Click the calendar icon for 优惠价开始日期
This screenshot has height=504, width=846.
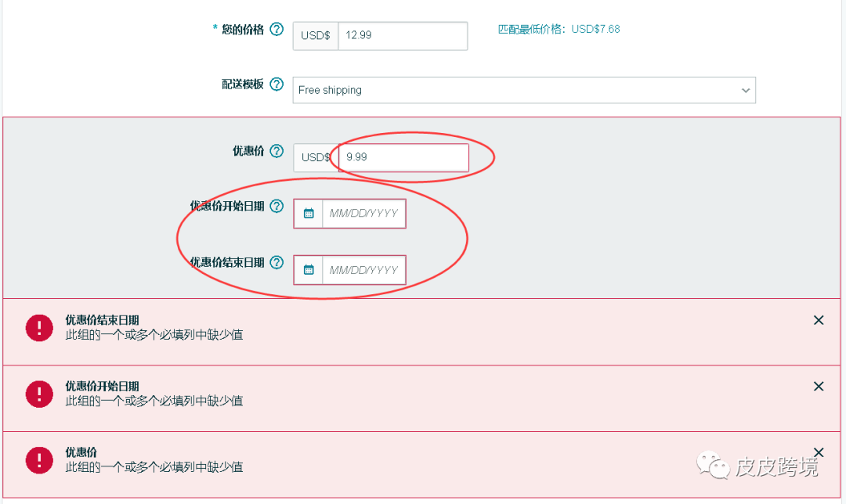tap(307, 213)
